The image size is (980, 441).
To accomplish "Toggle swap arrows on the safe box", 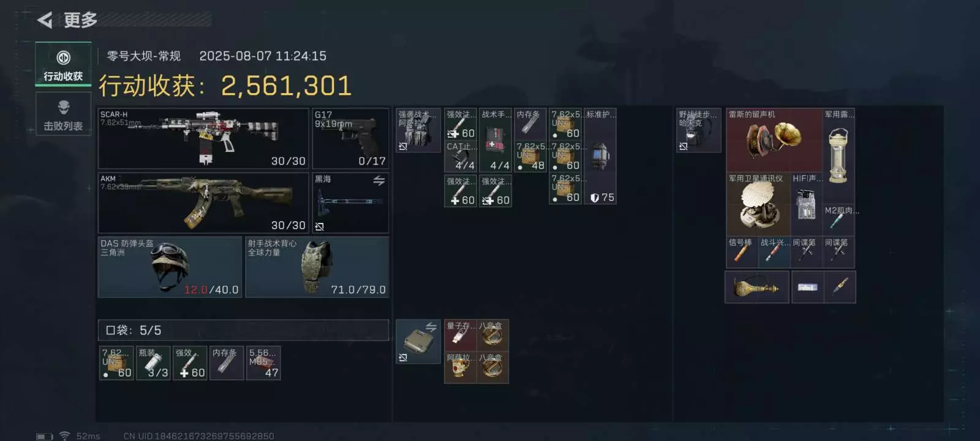I will click(431, 327).
